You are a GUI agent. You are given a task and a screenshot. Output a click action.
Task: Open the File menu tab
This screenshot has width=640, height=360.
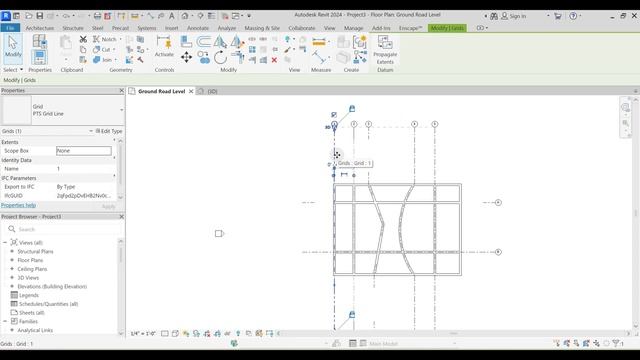10,28
